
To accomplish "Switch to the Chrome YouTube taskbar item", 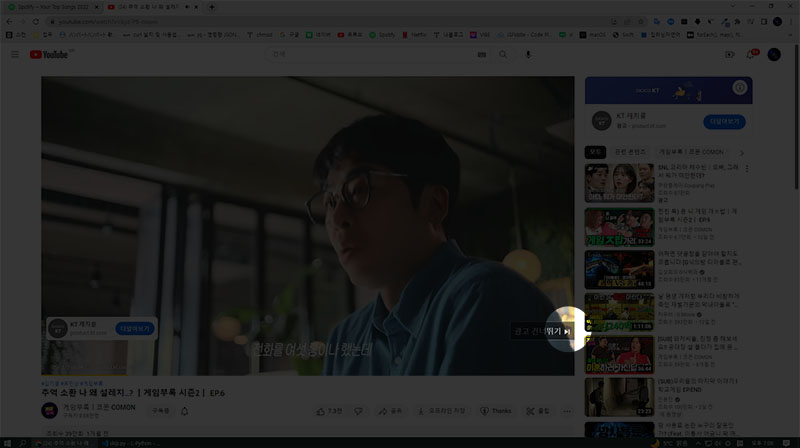I will (x=65, y=443).
